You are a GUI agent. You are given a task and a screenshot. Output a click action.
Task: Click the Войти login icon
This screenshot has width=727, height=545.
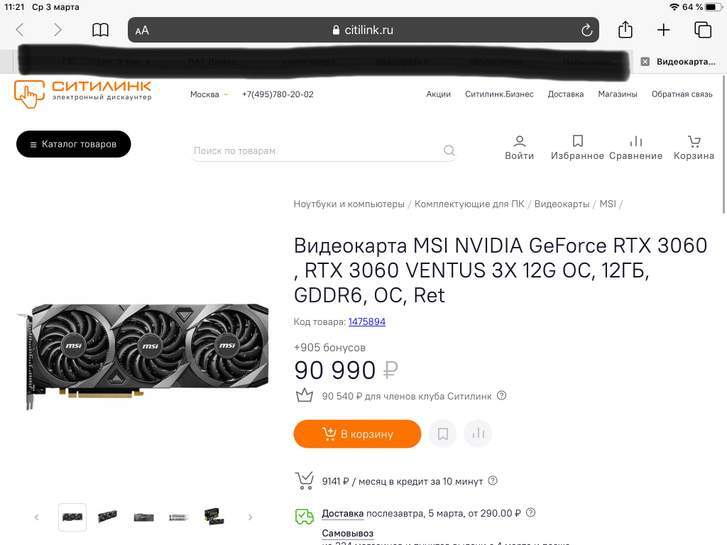[519, 148]
